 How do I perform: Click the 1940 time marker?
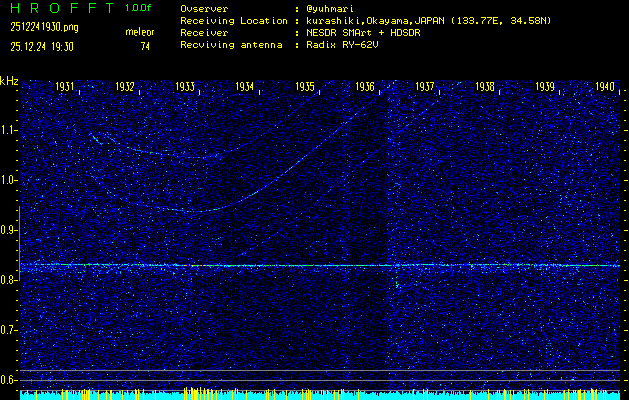coord(604,87)
